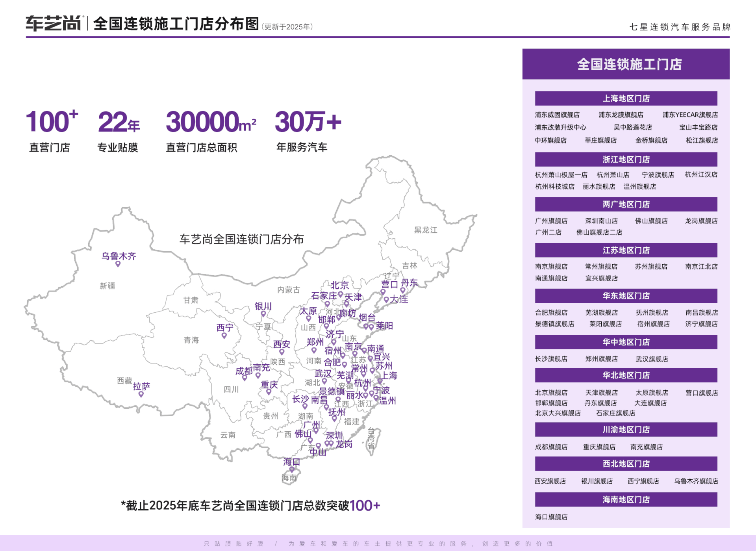The width and height of the screenshot is (756, 551).
Task: Click 乌鲁木齐旗舰店 in store list
Action: coord(696,481)
